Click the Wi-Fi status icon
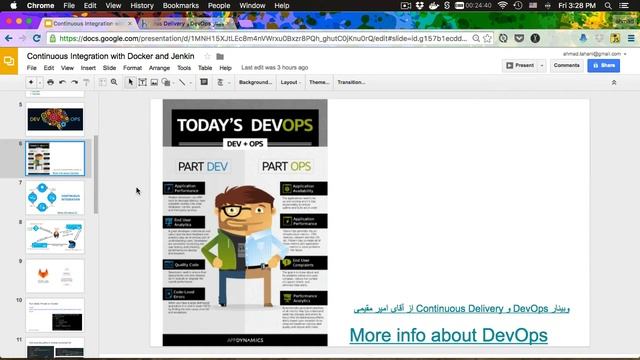Screen dimensions: 640x360 pyautogui.click(x=503, y=6)
